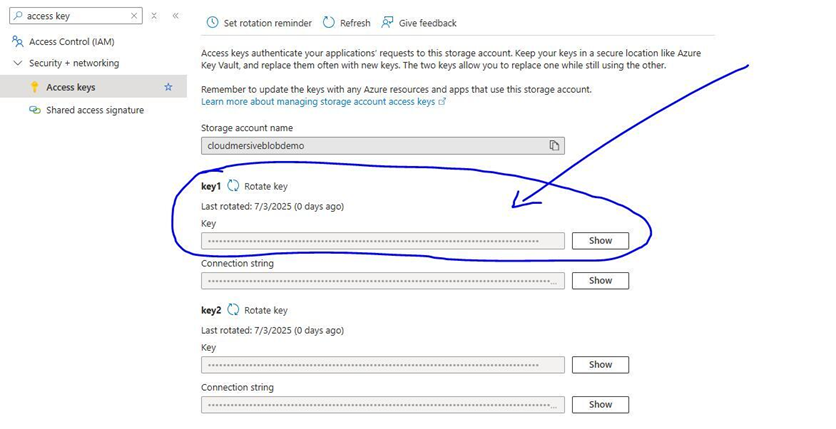This screenshot has width=836, height=429.
Task: Click the clock icon for rotation reminder
Action: click(x=212, y=22)
